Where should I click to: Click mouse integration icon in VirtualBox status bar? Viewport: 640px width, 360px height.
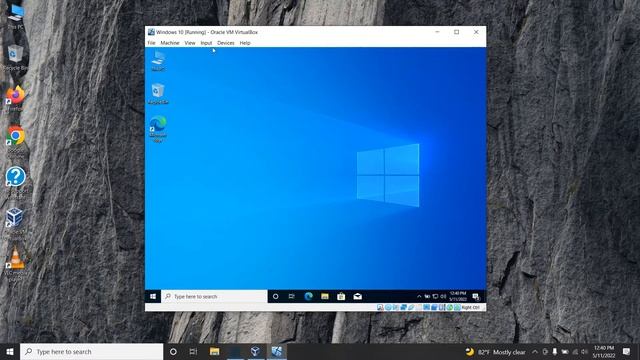tap(449, 307)
